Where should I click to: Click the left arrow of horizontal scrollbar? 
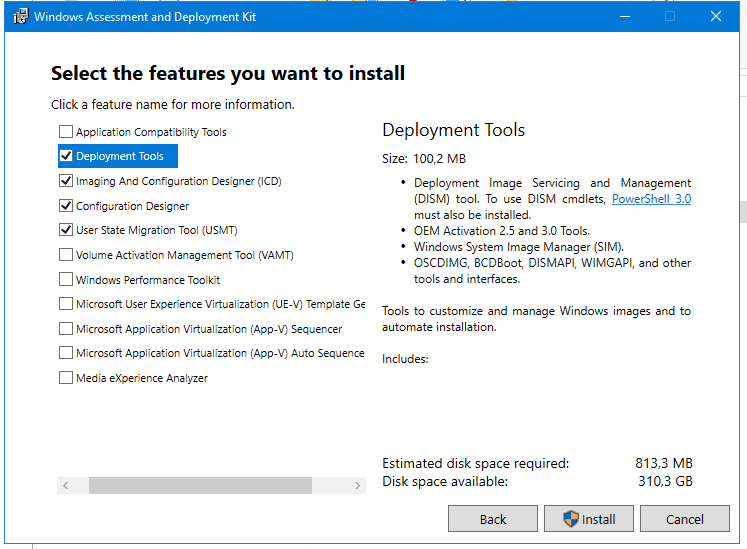(x=66, y=486)
